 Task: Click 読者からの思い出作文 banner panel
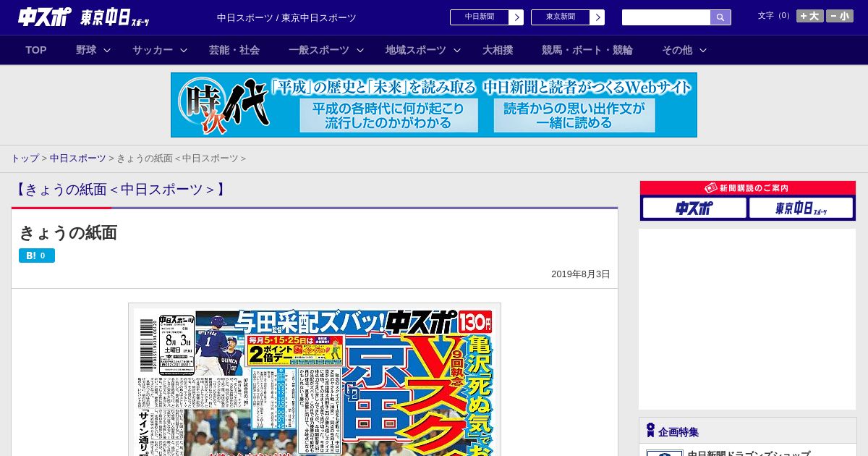pos(574,116)
